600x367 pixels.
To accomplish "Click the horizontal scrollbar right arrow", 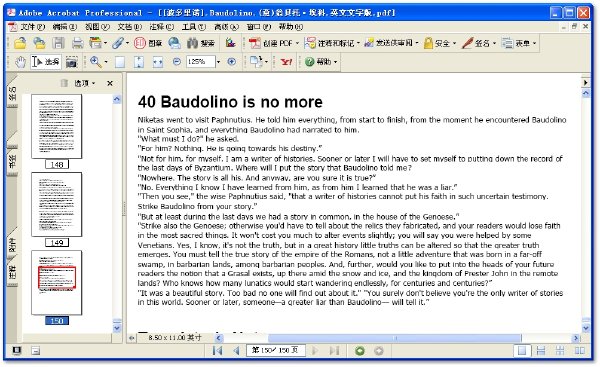I will click(x=576, y=338).
